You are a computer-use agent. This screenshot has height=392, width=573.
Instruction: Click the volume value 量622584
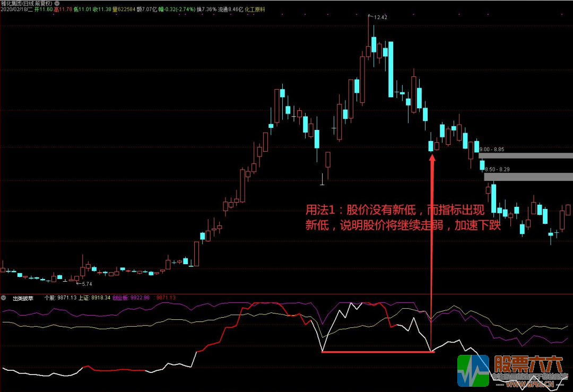124,10
